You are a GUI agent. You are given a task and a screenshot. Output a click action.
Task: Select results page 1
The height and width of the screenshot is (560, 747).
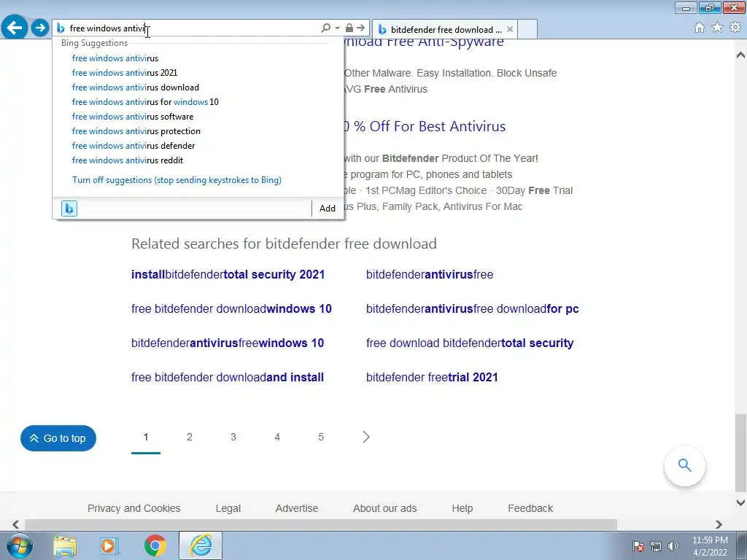pyautogui.click(x=146, y=437)
